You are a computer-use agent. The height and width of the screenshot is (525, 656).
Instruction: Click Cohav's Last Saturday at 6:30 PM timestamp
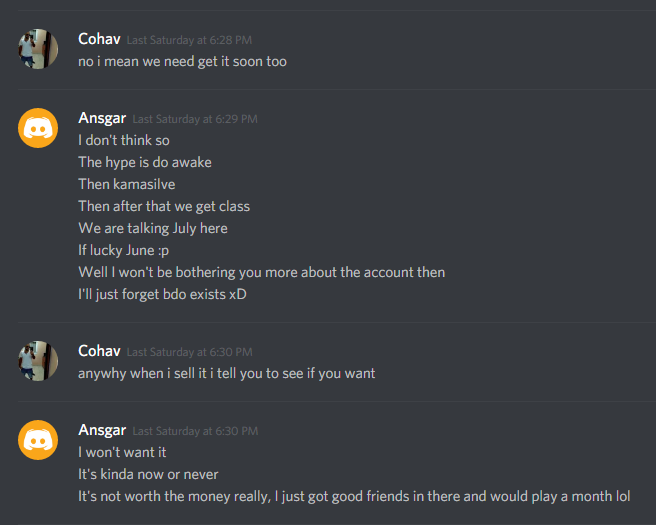[190, 352]
